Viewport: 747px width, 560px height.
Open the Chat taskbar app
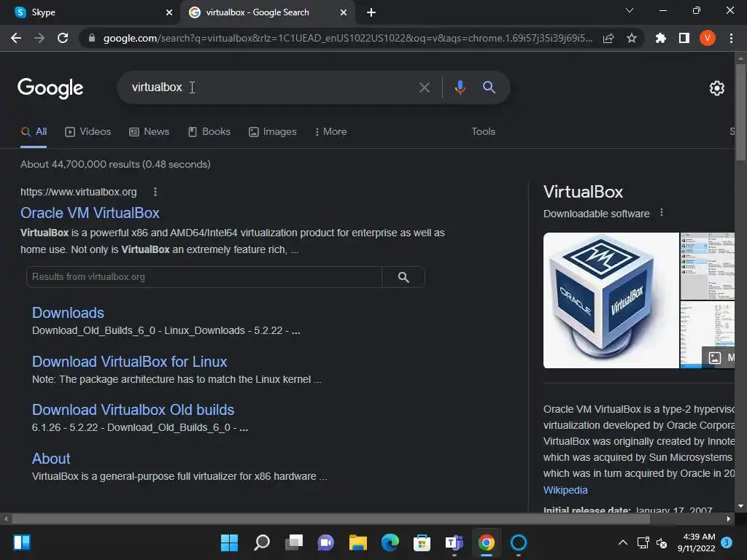[x=326, y=542]
